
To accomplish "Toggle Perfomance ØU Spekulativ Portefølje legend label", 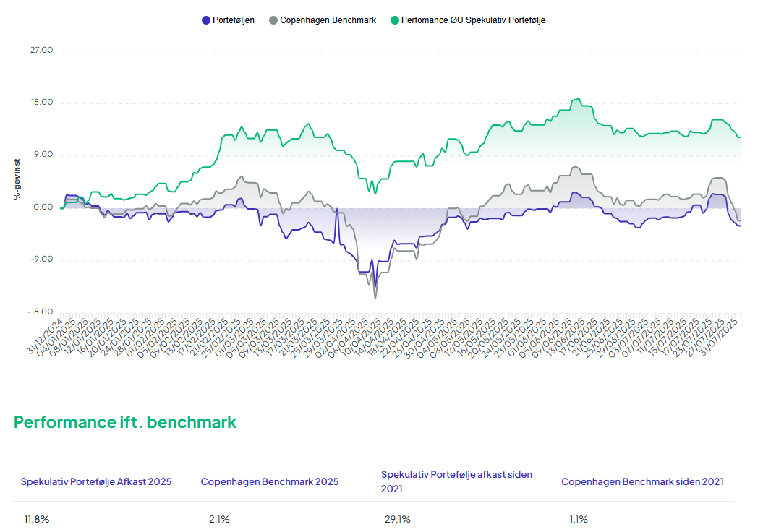I will (x=473, y=20).
